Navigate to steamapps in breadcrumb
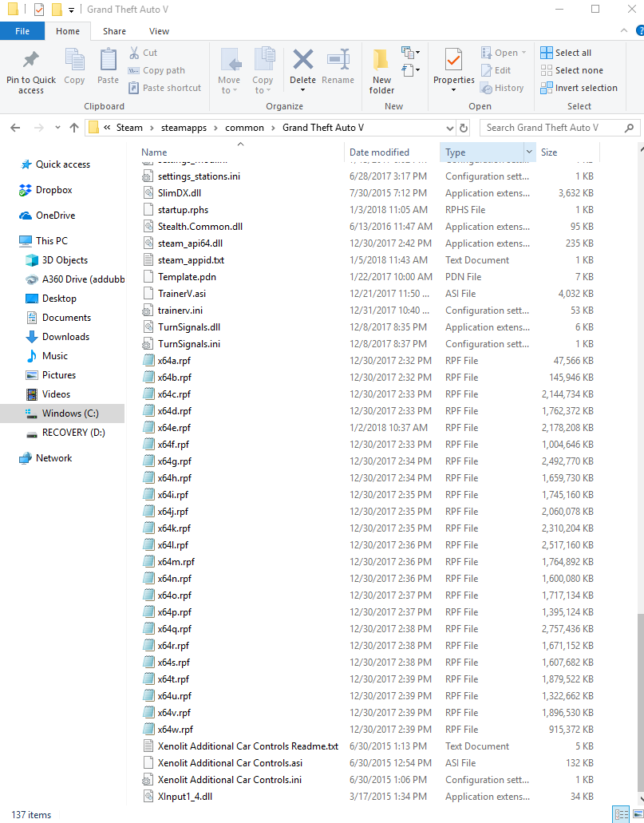The image size is (644, 823). [x=184, y=128]
